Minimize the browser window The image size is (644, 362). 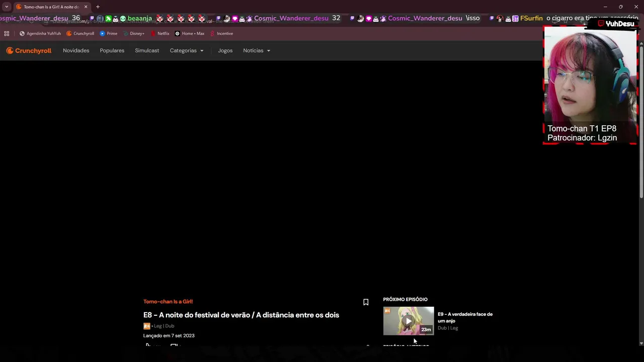(x=605, y=7)
